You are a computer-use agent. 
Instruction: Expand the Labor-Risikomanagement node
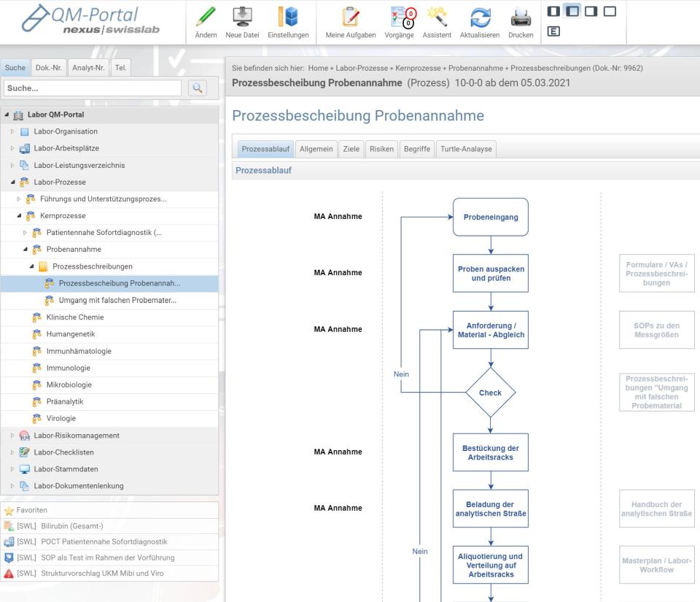(12, 436)
